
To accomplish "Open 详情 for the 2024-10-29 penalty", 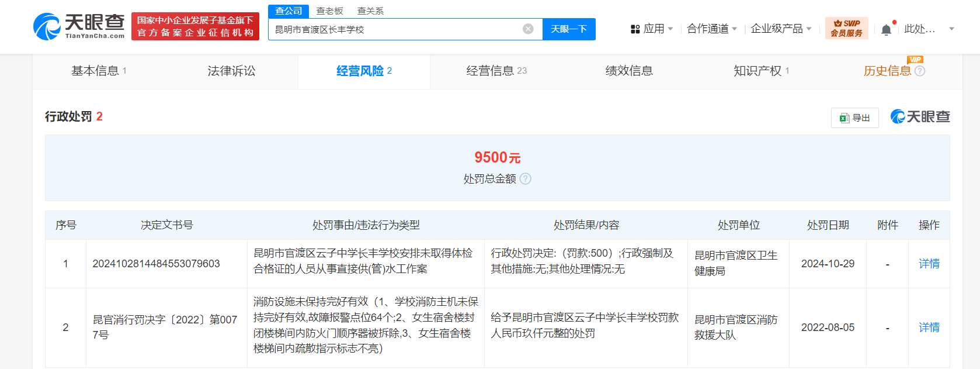I will (929, 264).
